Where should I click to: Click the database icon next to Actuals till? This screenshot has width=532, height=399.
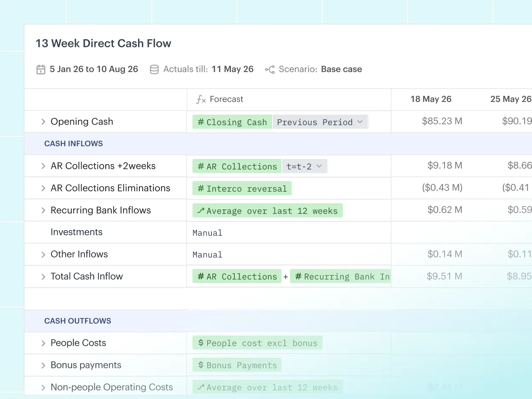point(154,69)
